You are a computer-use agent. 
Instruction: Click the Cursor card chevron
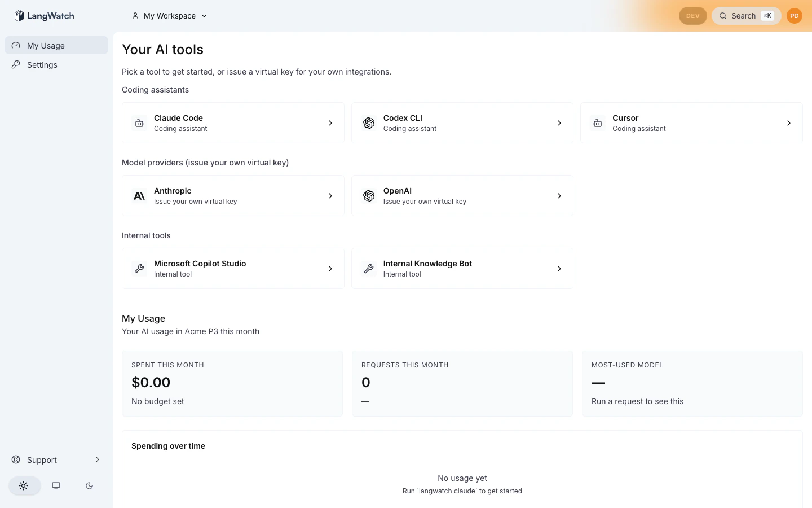point(789,123)
